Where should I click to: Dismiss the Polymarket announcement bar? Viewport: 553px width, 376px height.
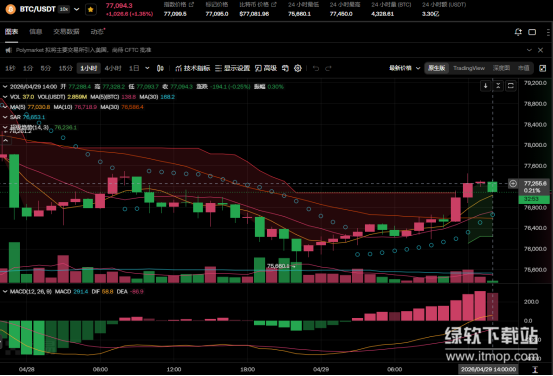point(540,50)
